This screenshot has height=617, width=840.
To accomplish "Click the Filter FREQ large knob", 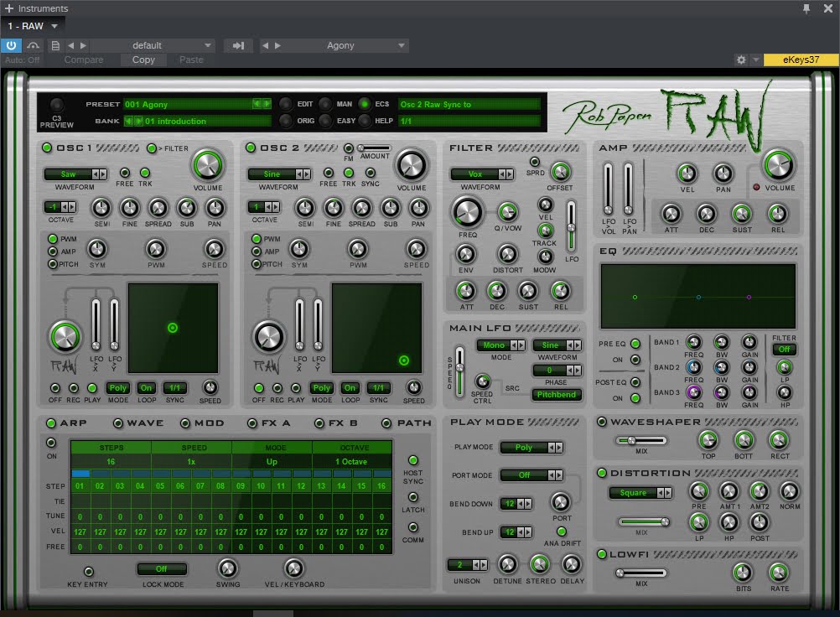I will (x=468, y=212).
